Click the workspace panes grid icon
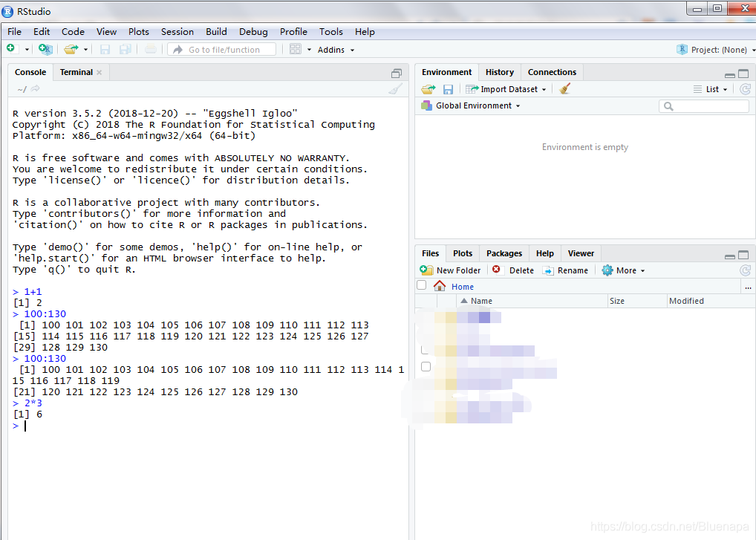 [x=296, y=49]
